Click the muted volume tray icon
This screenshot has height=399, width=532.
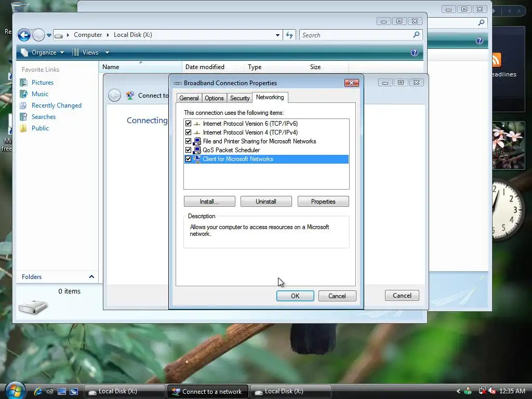tap(492, 391)
